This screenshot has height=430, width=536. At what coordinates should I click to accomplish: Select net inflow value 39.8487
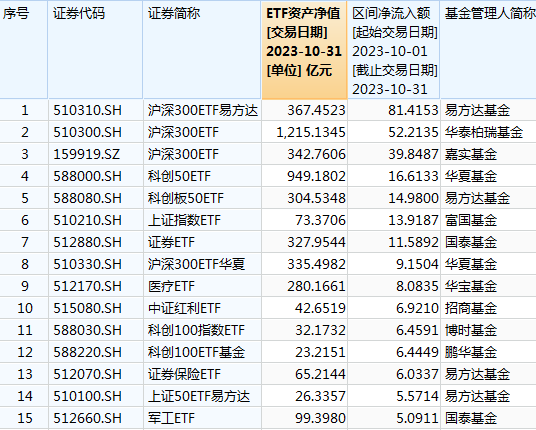click(413, 154)
